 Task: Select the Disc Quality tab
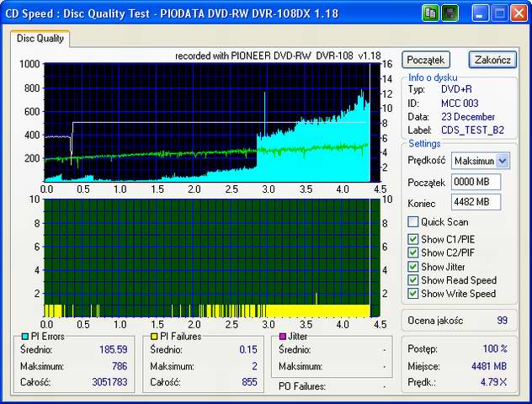coord(40,39)
